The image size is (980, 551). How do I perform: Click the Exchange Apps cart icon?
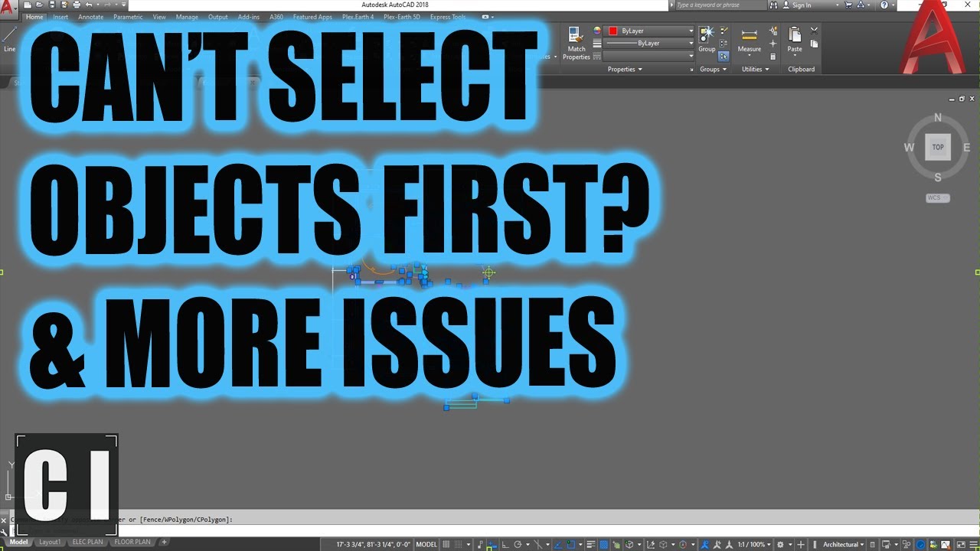pos(848,5)
